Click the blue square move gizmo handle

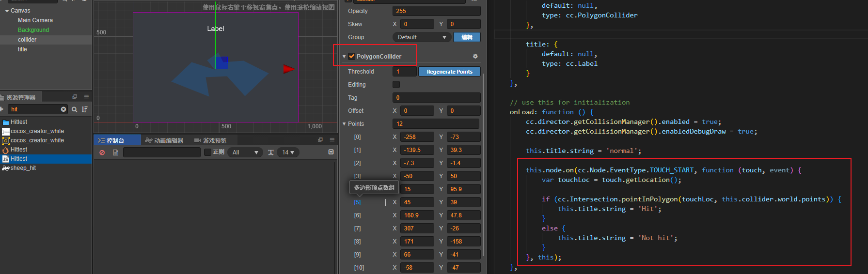(222, 62)
